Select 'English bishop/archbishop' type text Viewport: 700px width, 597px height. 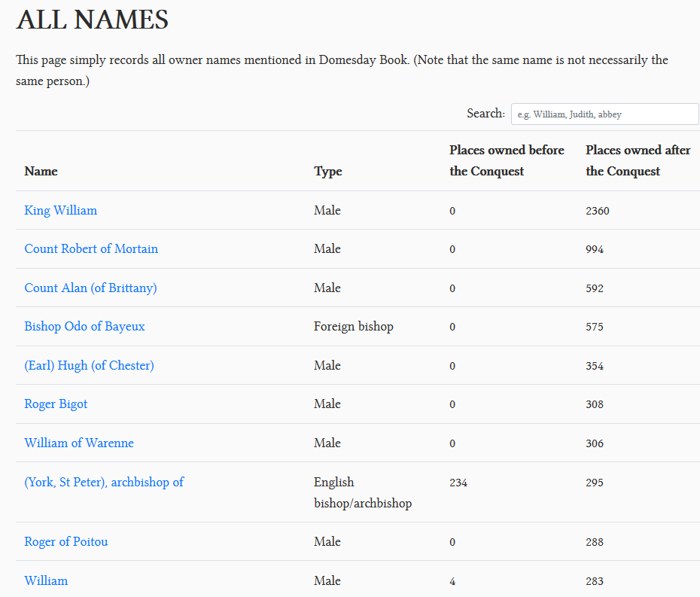point(363,492)
